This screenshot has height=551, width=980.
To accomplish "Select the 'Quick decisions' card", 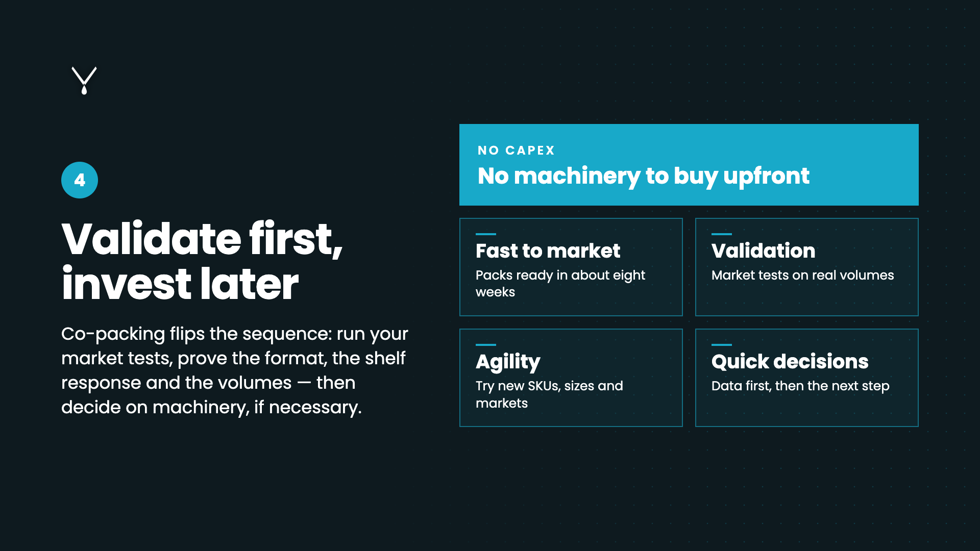I will point(807,378).
